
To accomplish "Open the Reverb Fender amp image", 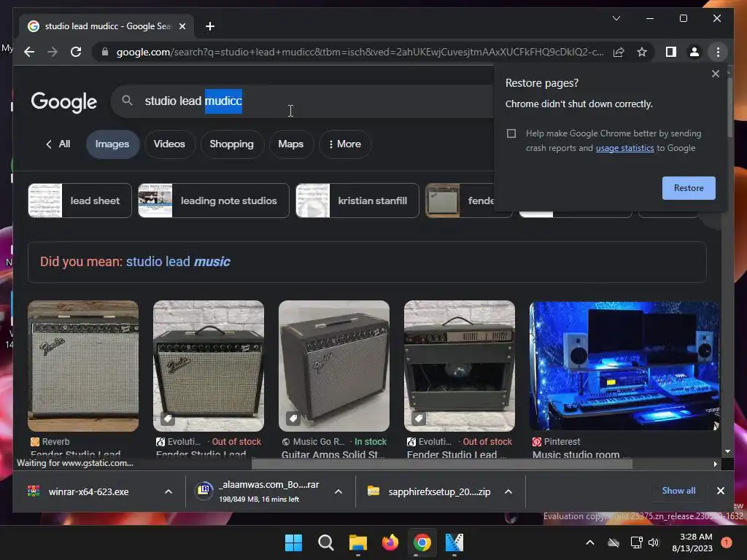I will [83, 366].
